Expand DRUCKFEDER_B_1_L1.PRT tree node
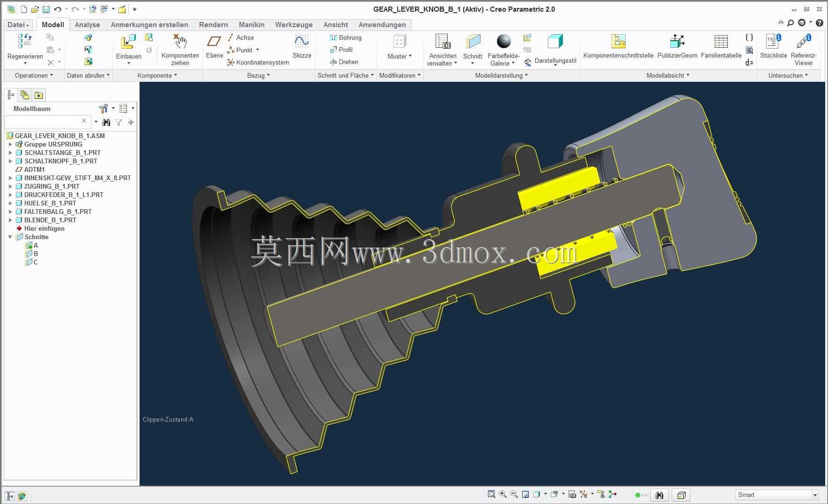 tap(10, 195)
